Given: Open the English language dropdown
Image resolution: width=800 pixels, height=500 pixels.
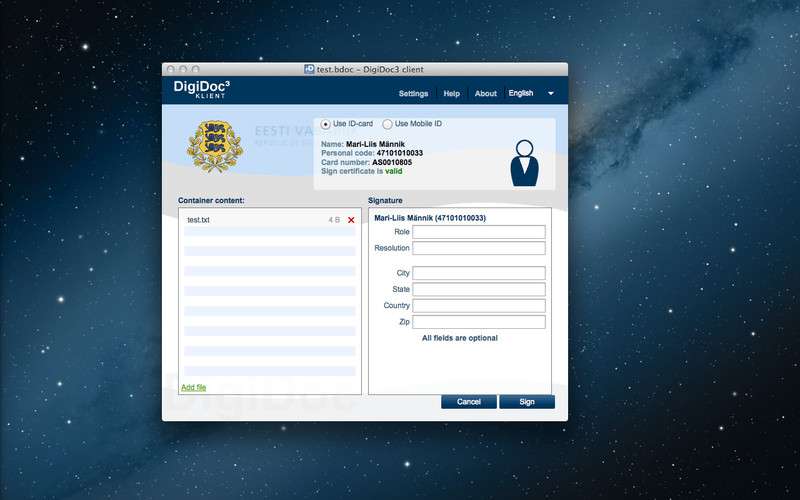Looking at the screenshot, I should point(531,93).
